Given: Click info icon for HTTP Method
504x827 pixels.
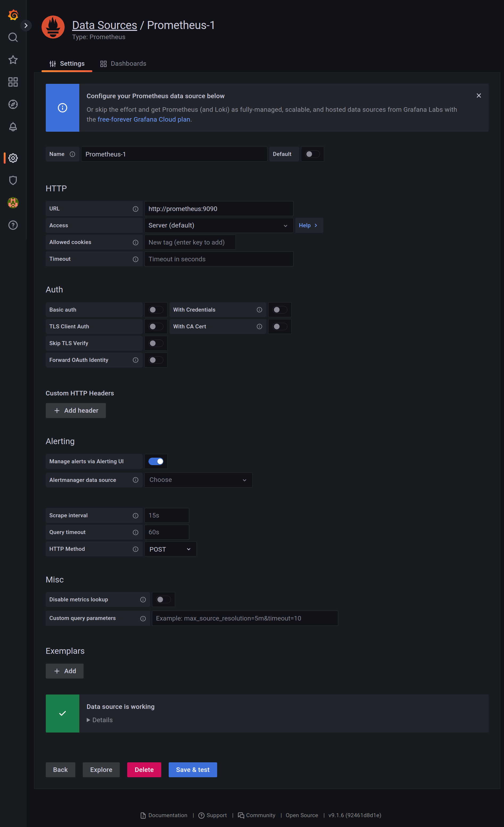Looking at the screenshot, I should (x=135, y=549).
